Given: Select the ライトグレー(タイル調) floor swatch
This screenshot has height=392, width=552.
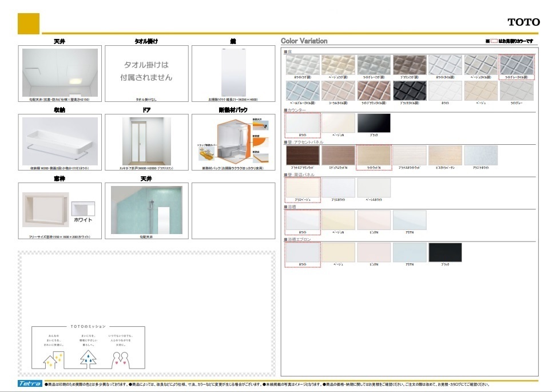Looking at the screenshot, I should 517,65.
